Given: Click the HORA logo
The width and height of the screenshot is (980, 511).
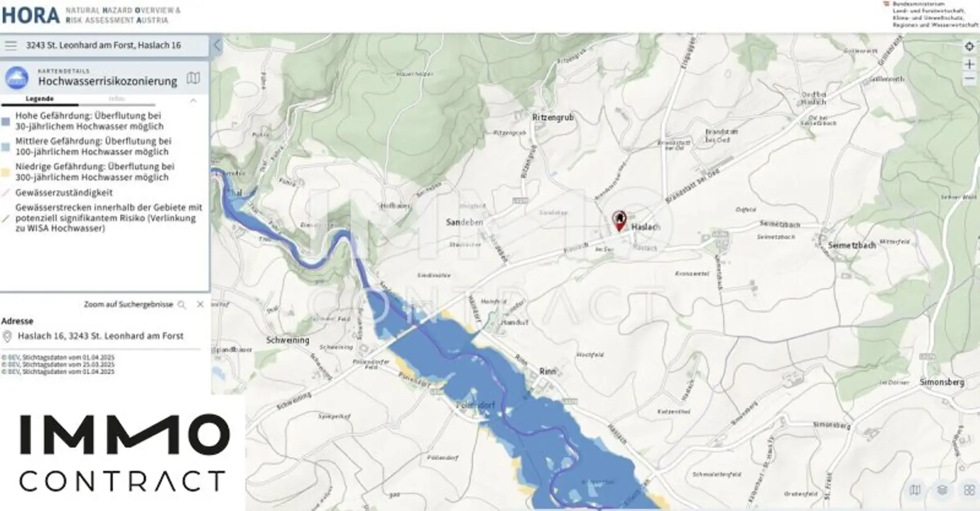Looking at the screenshot, I should click(x=31, y=15).
